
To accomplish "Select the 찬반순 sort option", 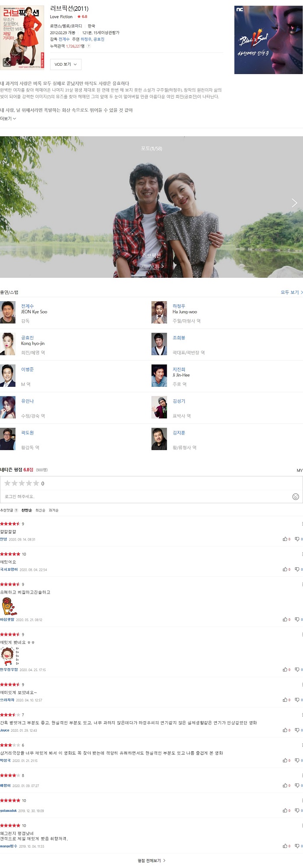I will pyautogui.click(x=27, y=511).
